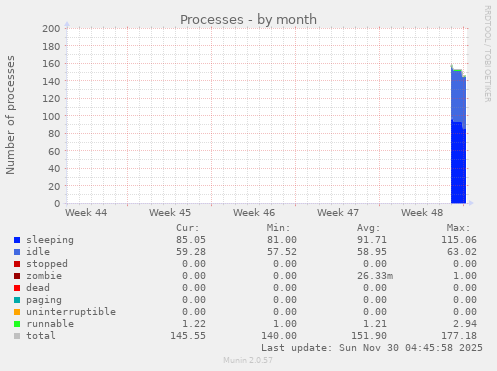Click the 'stopped' legend label
This screenshot has height=371, width=497.
47,264
